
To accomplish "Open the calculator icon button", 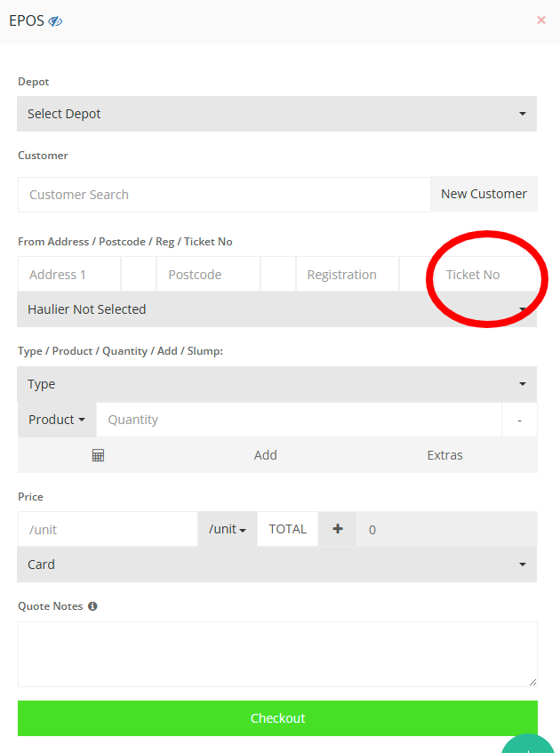I will pos(98,455).
